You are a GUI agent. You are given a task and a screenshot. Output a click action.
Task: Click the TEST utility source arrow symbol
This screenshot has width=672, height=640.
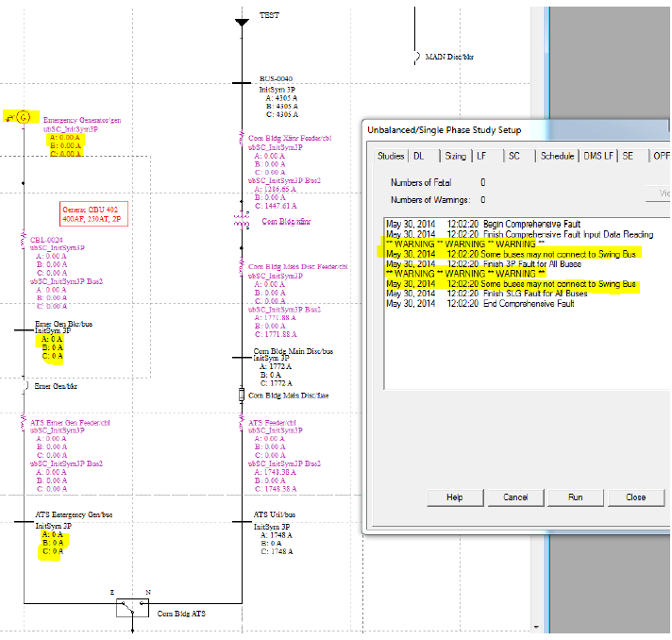242,21
